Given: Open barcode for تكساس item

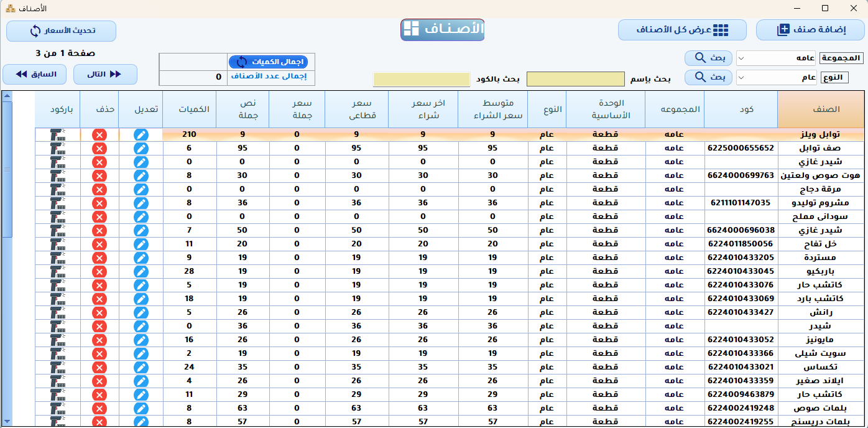Looking at the screenshot, I should [58, 367].
